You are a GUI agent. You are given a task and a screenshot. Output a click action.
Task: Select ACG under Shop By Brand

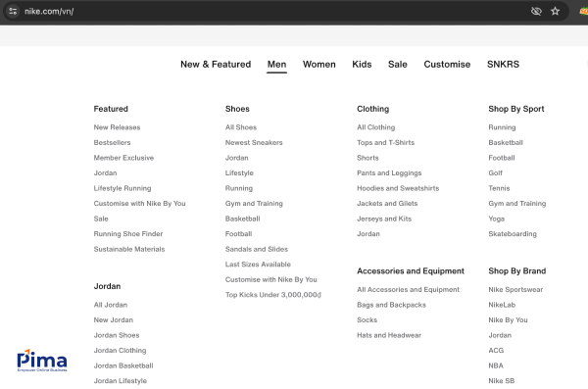(496, 351)
